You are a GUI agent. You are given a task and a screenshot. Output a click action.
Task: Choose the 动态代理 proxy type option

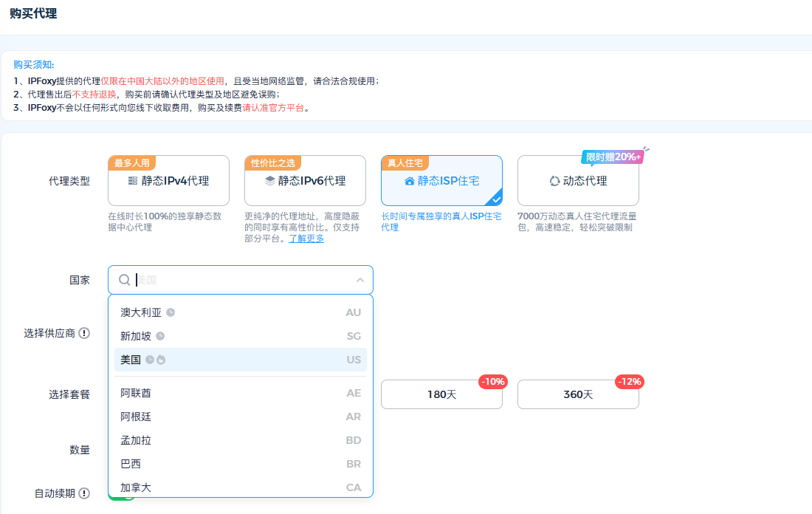[x=578, y=181]
